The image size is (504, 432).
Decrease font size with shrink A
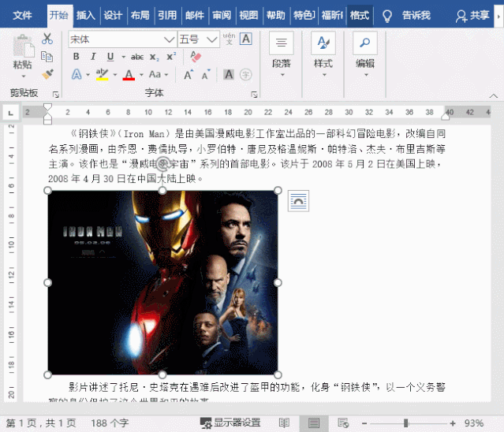(205, 75)
